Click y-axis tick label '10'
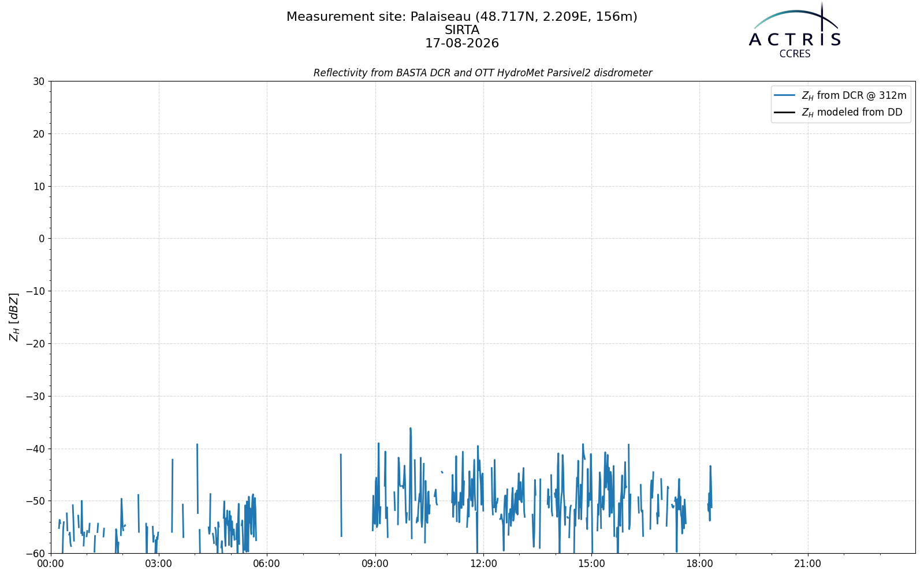The image size is (924, 578). point(39,186)
